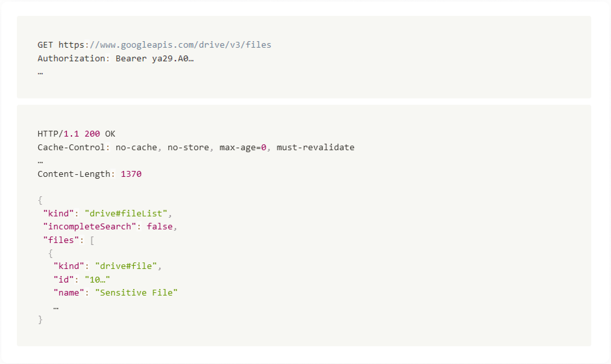611x364 pixels.
Task: Click the "drive#file" value
Action: [126, 266]
